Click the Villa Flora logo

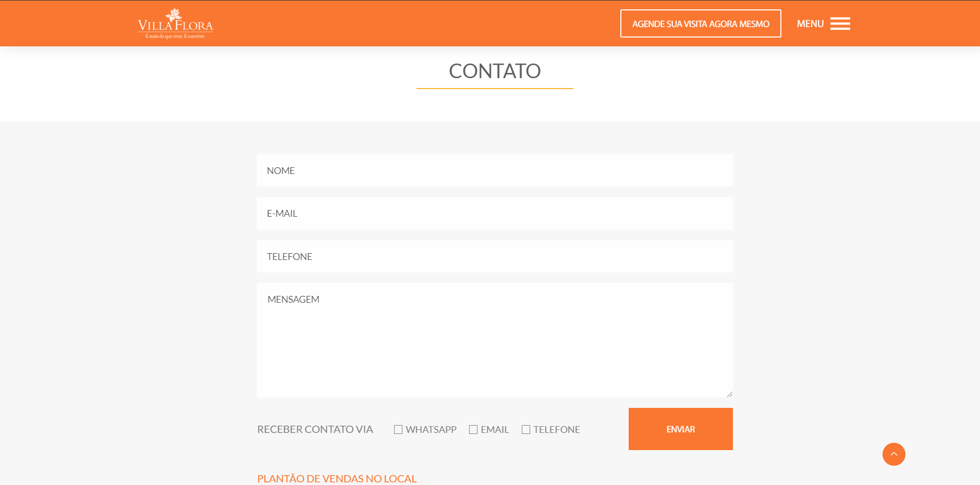coord(175,24)
